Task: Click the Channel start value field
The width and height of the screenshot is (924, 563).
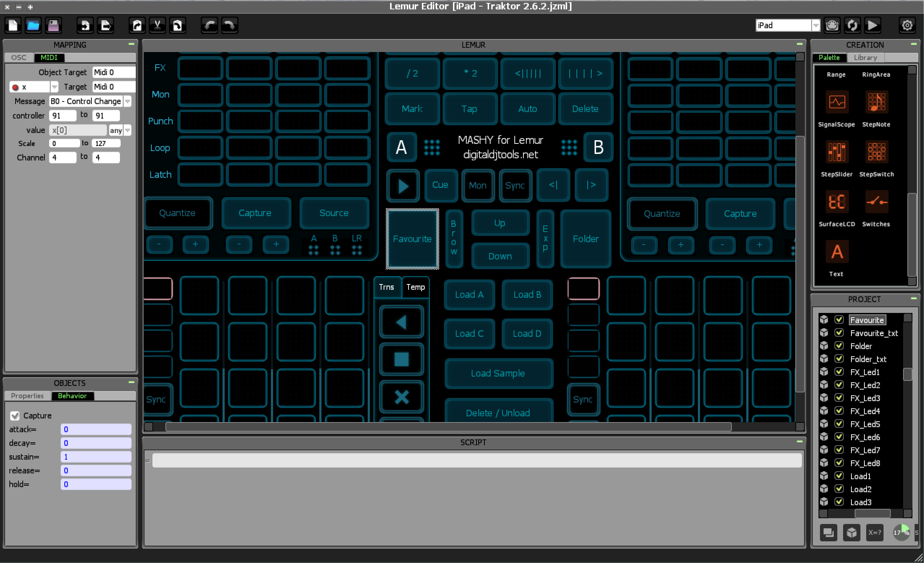Action: pyautogui.click(x=62, y=158)
